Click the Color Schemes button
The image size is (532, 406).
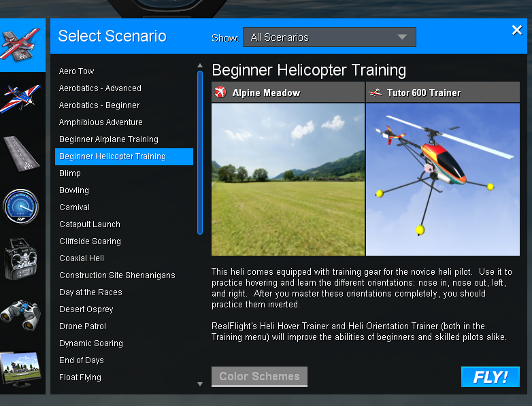tap(260, 377)
